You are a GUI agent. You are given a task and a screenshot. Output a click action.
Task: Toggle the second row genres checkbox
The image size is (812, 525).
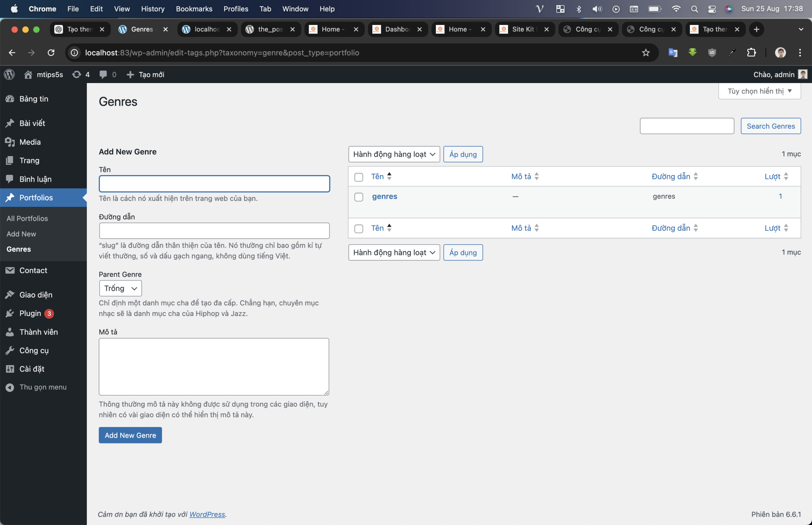358,196
